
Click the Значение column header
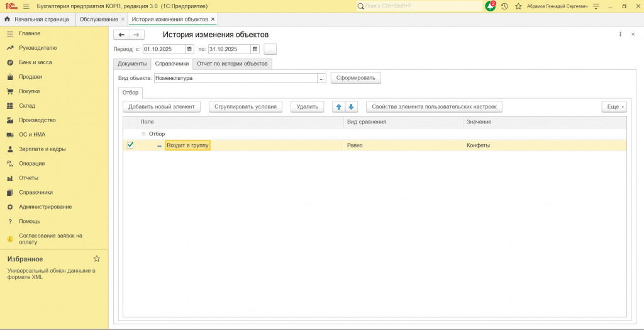[545, 122]
